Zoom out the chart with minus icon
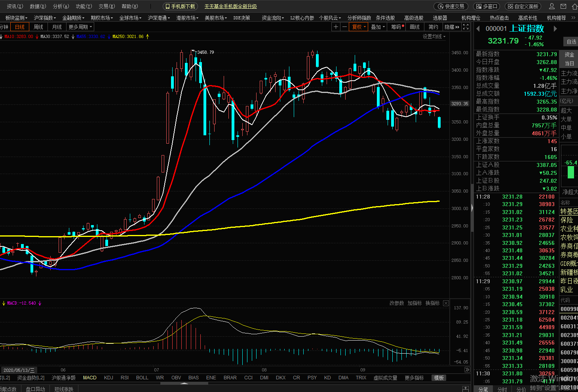Image resolution: width=578 pixels, height=392 pixels. 344,27
